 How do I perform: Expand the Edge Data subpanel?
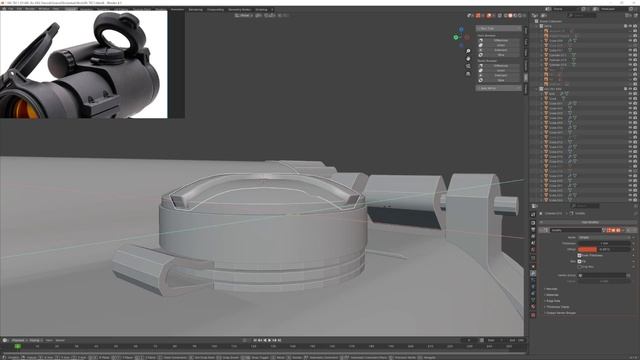pos(553,301)
